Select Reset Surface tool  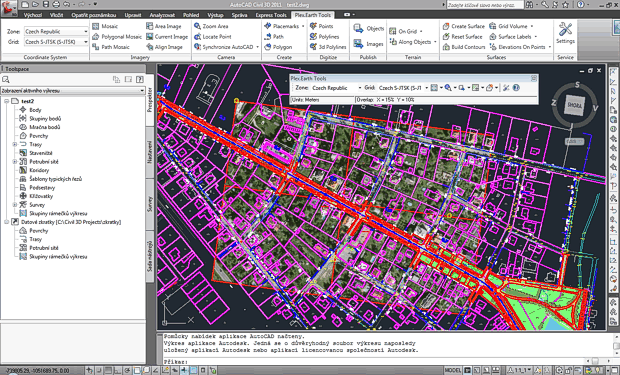(462, 36)
